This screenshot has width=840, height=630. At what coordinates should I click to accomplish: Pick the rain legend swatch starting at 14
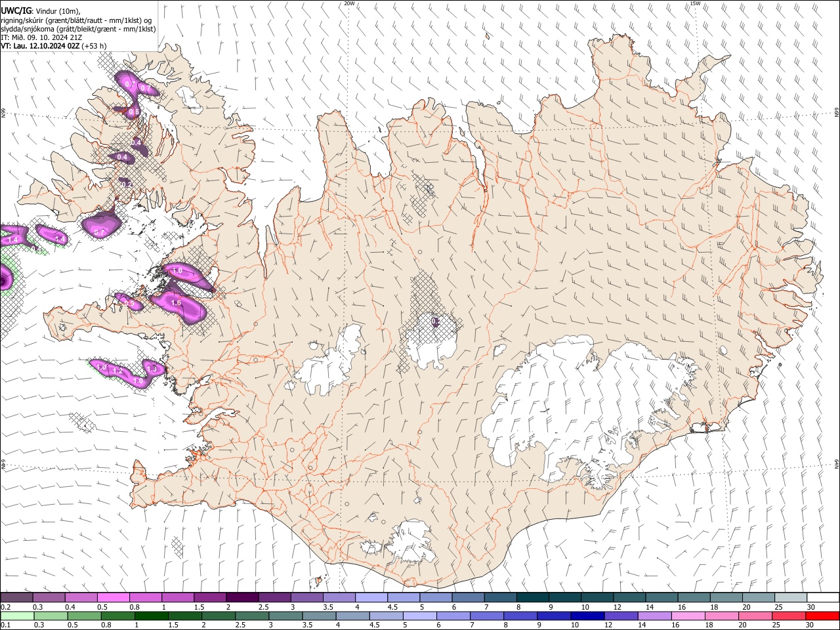point(654,616)
